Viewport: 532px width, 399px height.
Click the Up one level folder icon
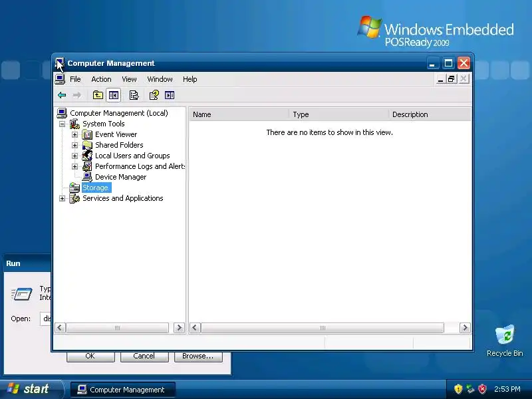point(98,95)
